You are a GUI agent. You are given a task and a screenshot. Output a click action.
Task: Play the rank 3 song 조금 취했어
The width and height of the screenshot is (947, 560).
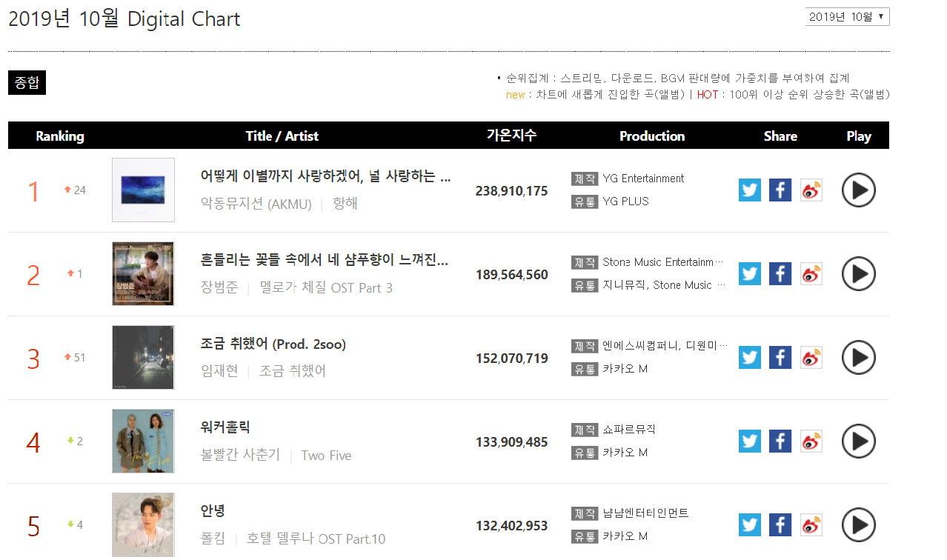tap(858, 358)
